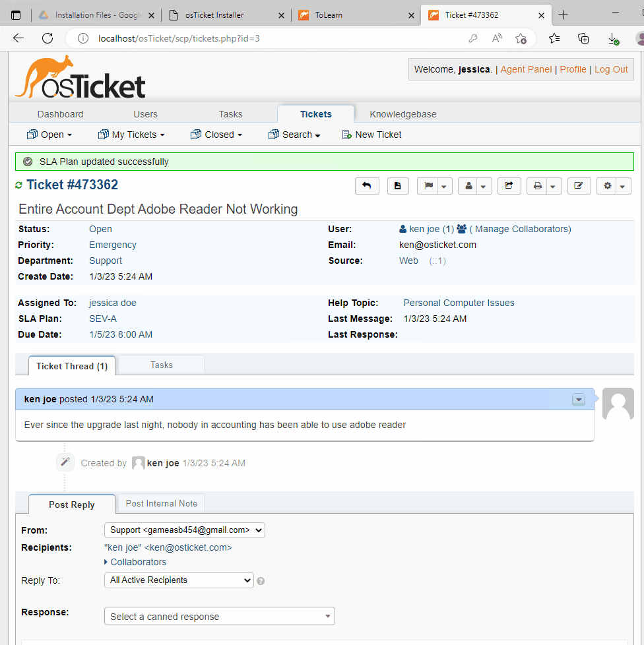This screenshot has height=645, width=644.
Task: Open the browser downloads icon
Action: point(613,39)
